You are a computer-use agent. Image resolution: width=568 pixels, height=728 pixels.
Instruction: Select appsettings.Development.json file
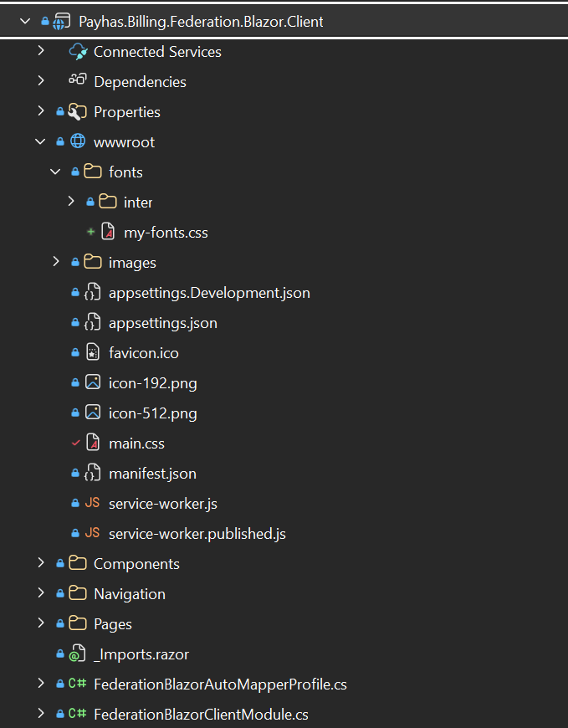click(x=209, y=293)
